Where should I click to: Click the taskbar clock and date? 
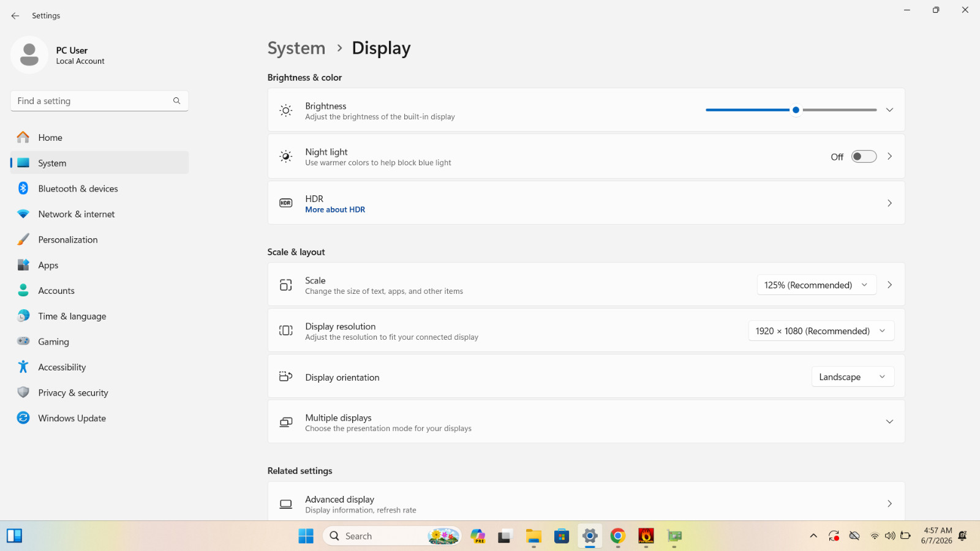coord(937,536)
